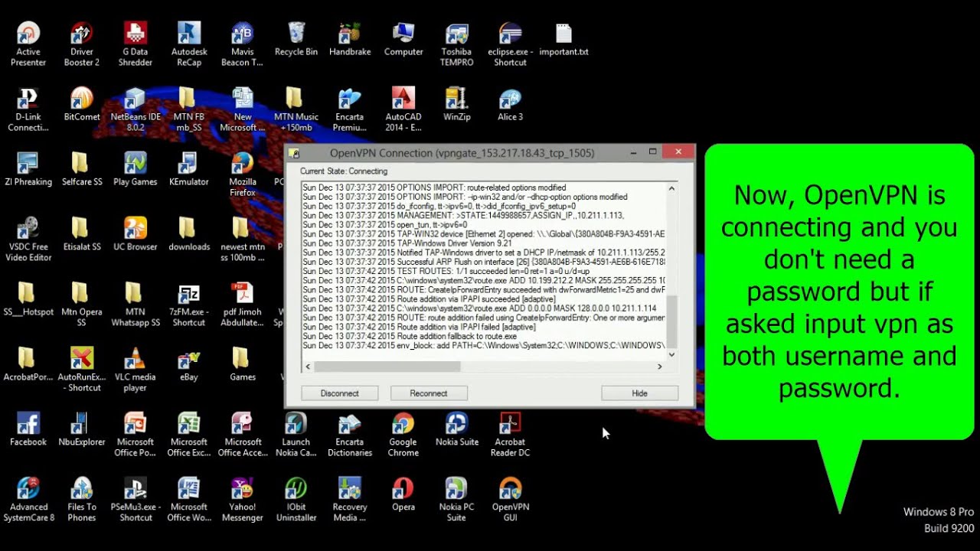Open the Active Presenter desktop icon
Image resolution: width=980 pixels, height=551 pixels.
pos(28,44)
